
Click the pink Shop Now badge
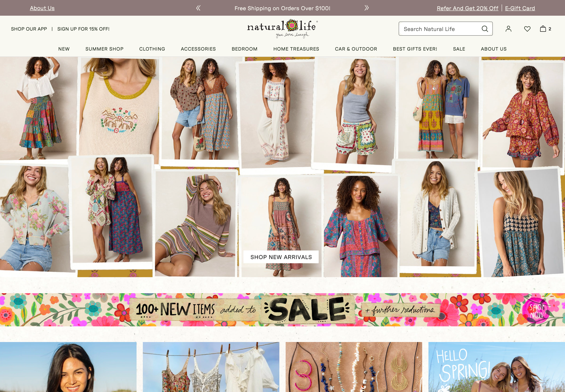click(537, 311)
